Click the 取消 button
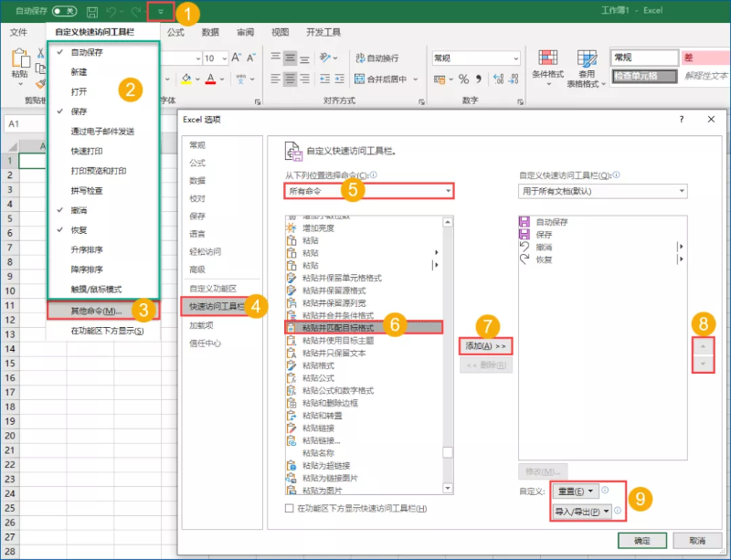The width and height of the screenshot is (731, 560). tap(697, 541)
